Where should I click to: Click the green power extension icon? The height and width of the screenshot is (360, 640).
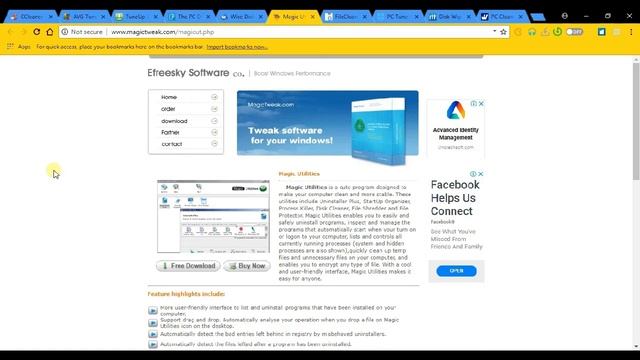tap(558, 32)
